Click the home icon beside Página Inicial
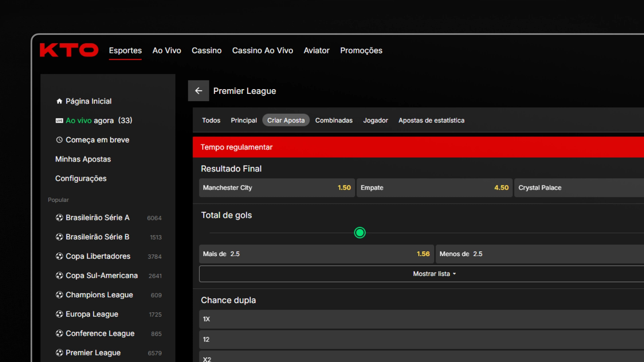The width and height of the screenshot is (644, 362). pos(59,101)
